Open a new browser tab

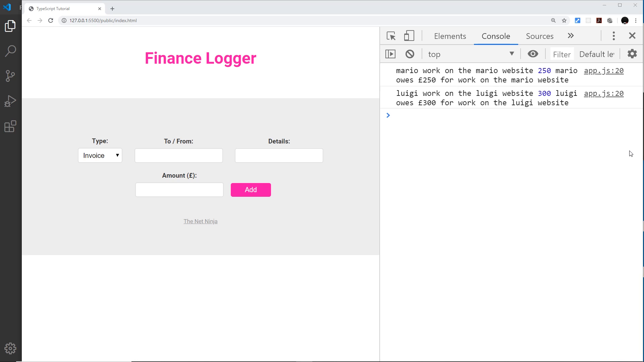click(x=112, y=9)
